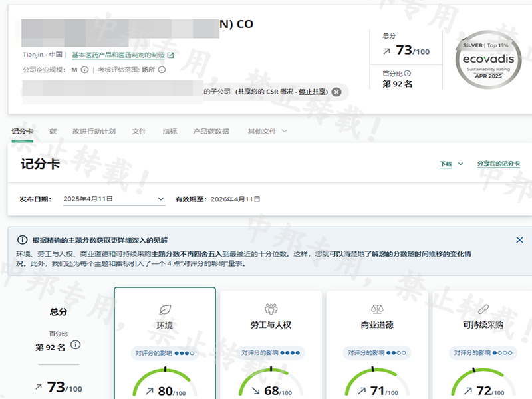Switch to the 碳 tab

(x=53, y=132)
